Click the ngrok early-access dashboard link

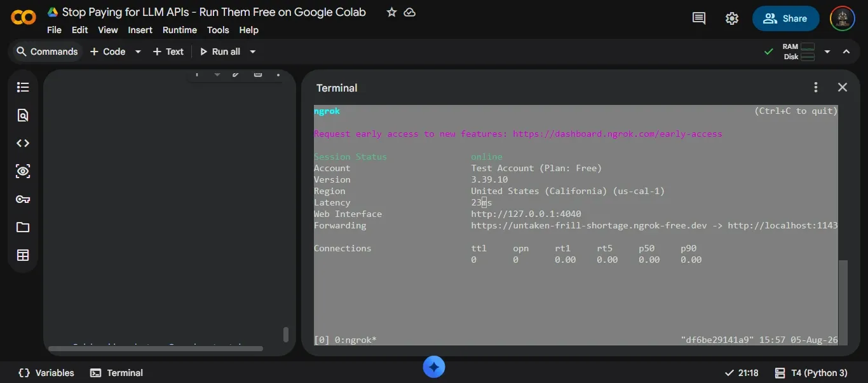(618, 134)
